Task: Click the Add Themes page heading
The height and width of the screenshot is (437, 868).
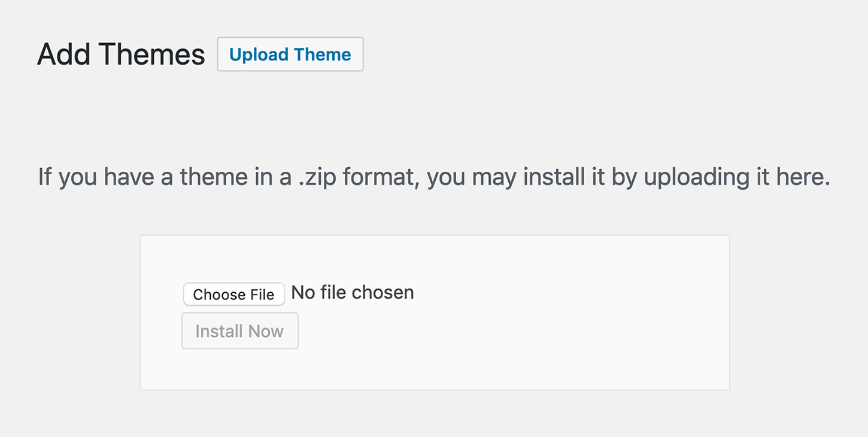Action: click(120, 54)
